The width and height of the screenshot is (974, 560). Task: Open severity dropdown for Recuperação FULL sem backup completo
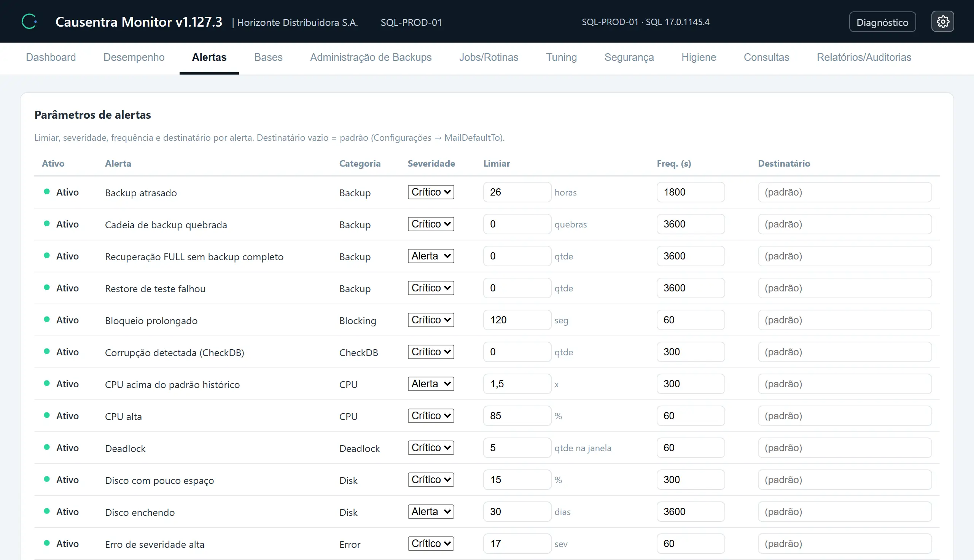pyautogui.click(x=431, y=256)
